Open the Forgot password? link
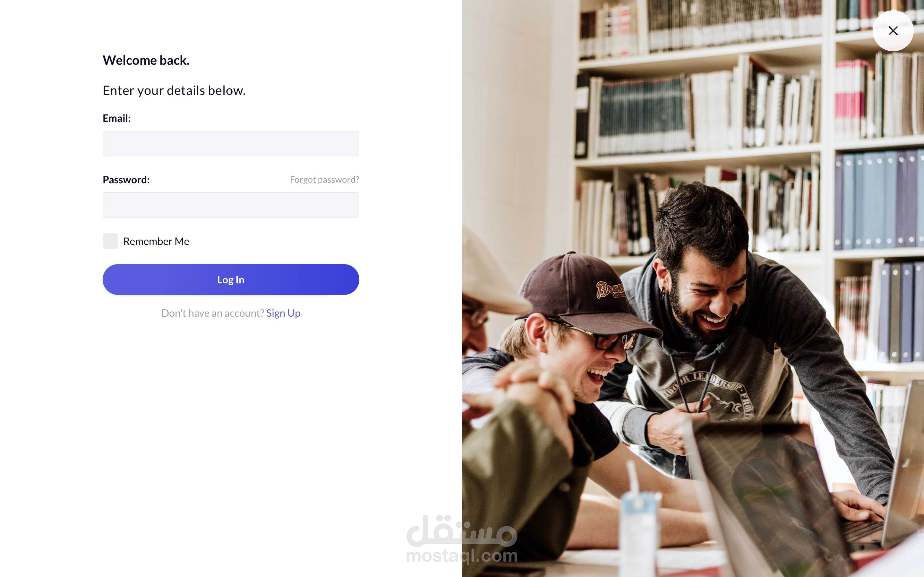Viewport: 924px width, 577px height. 324,180
